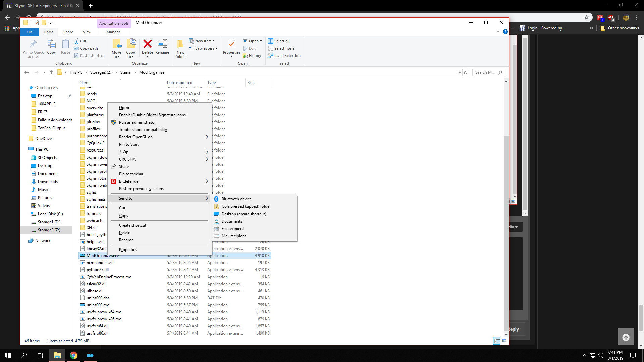Viewport: 644px width, 362px height.
Task: Click Select none in the ribbon
Action: pos(281,48)
